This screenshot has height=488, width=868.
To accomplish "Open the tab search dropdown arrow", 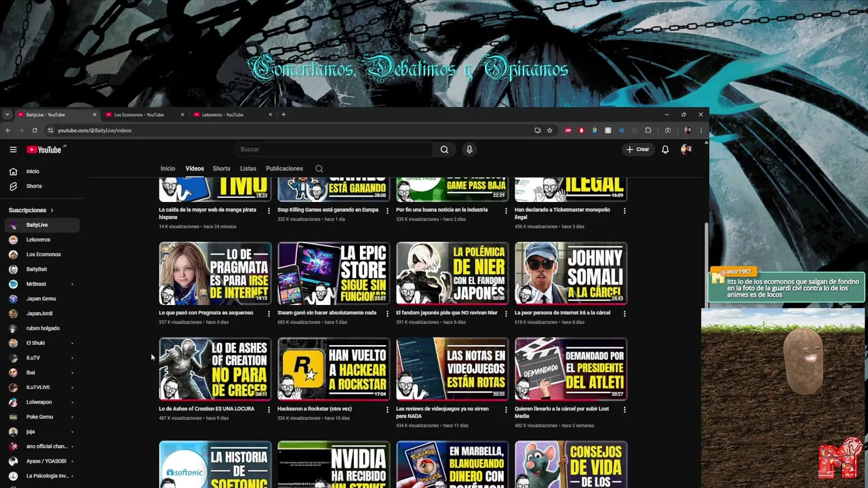I will point(7,115).
